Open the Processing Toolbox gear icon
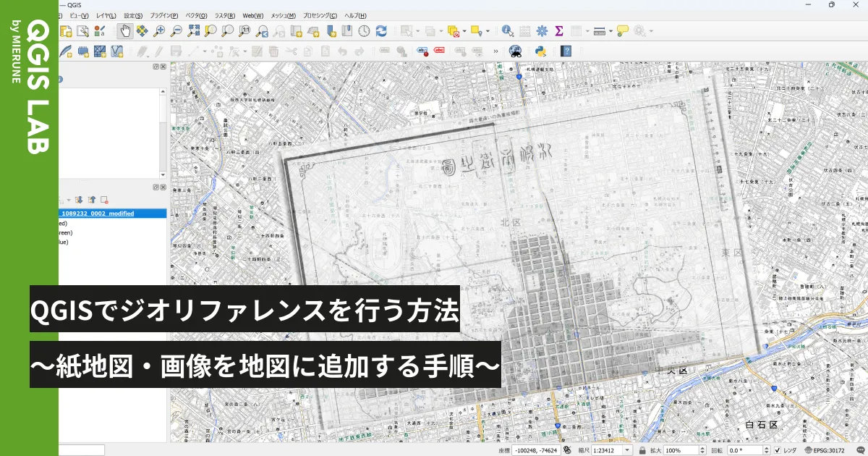The width and height of the screenshot is (868, 456). (x=542, y=31)
